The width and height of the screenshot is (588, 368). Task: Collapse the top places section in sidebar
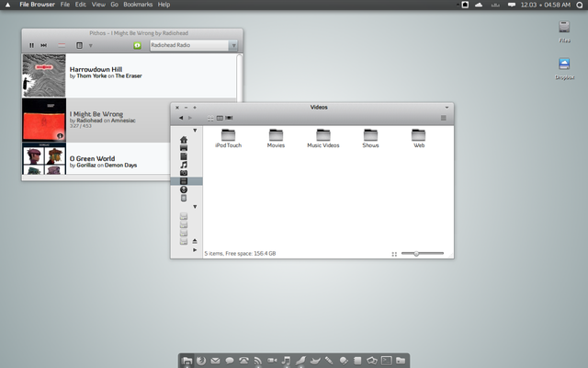[195, 131]
